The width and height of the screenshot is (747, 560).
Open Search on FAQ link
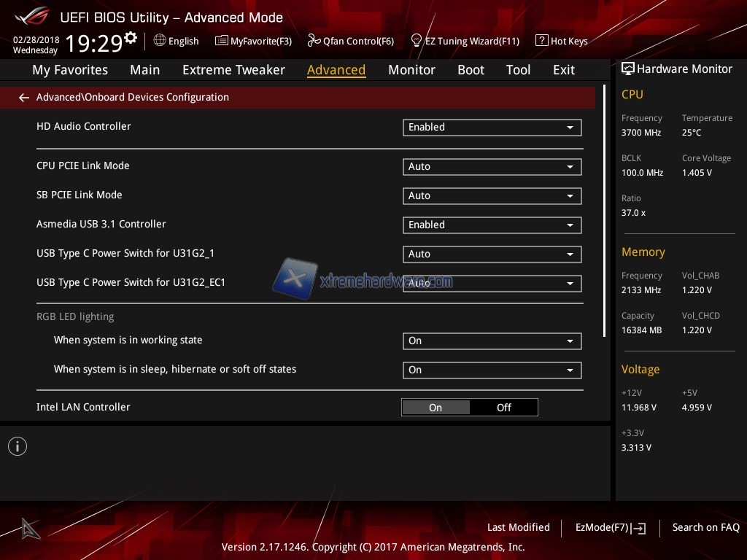tap(705, 528)
